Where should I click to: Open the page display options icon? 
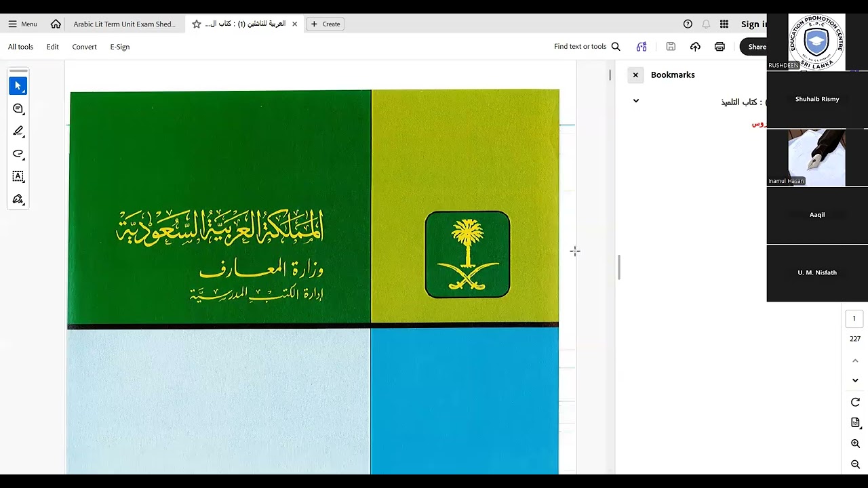[x=855, y=423]
